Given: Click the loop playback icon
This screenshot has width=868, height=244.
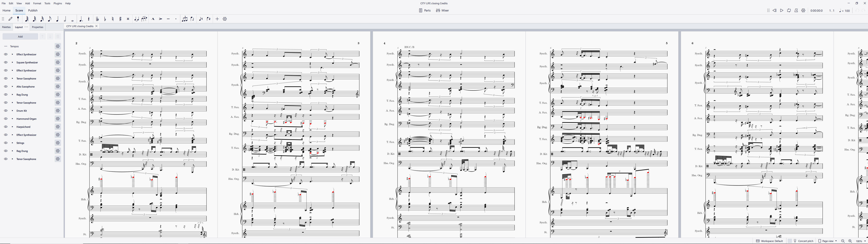Looking at the screenshot, I should (x=789, y=11).
